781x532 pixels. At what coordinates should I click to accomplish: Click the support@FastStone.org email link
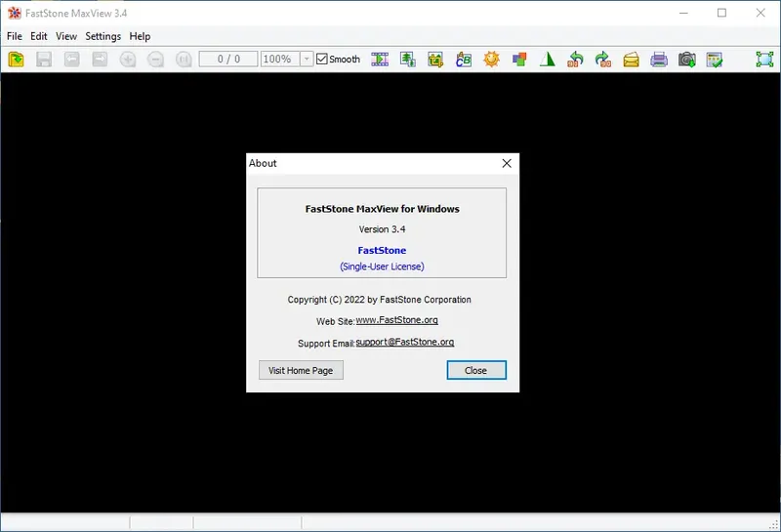click(405, 343)
